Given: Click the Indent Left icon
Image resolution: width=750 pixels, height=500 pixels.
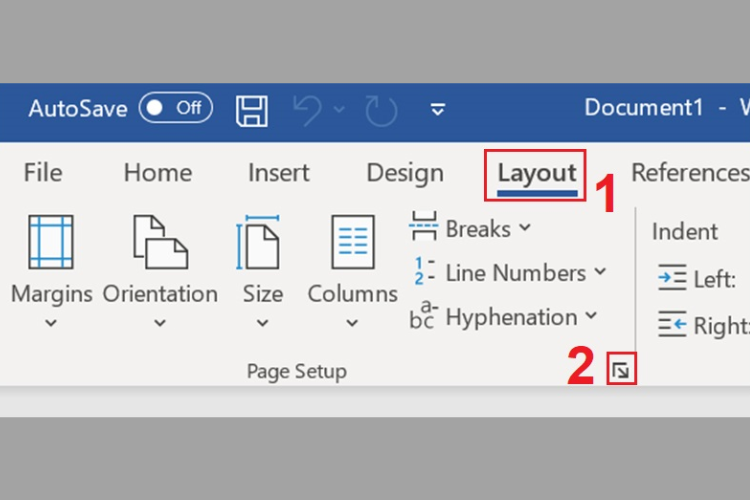Looking at the screenshot, I should 672,278.
